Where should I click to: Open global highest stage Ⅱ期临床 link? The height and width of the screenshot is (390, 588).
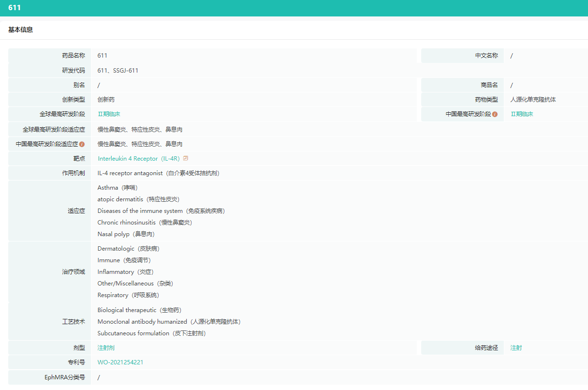tap(109, 114)
